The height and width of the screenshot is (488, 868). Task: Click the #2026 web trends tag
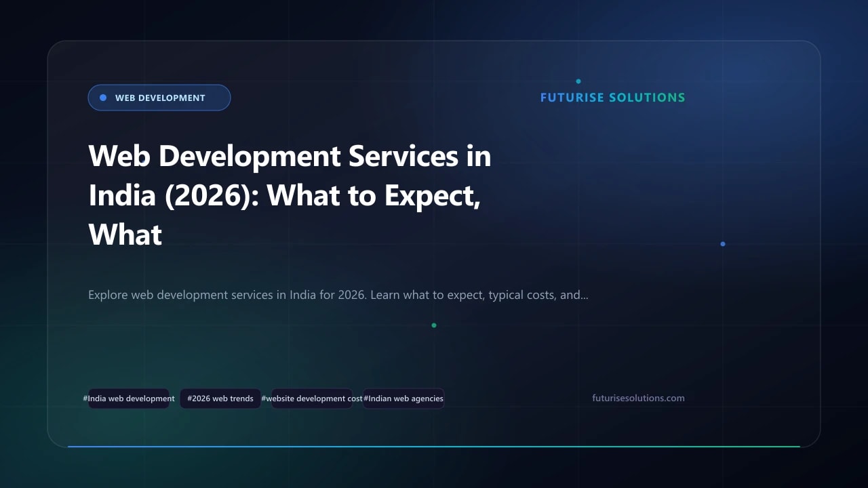point(220,399)
